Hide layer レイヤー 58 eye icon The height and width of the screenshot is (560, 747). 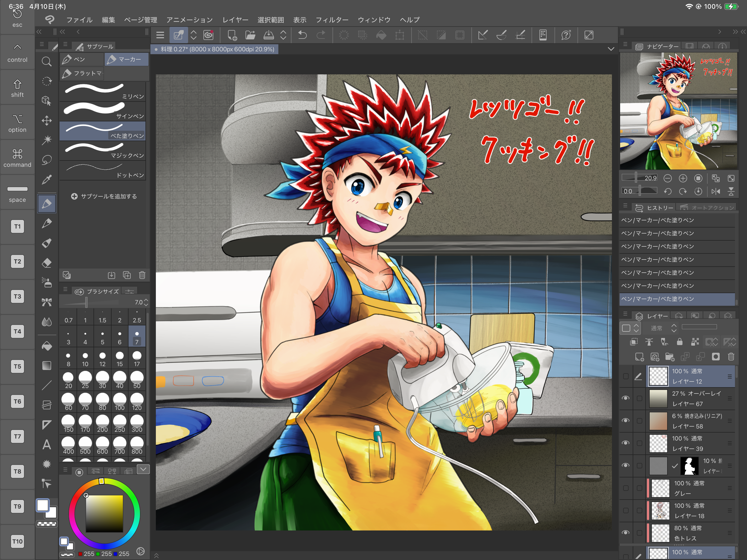(x=626, y=421)
